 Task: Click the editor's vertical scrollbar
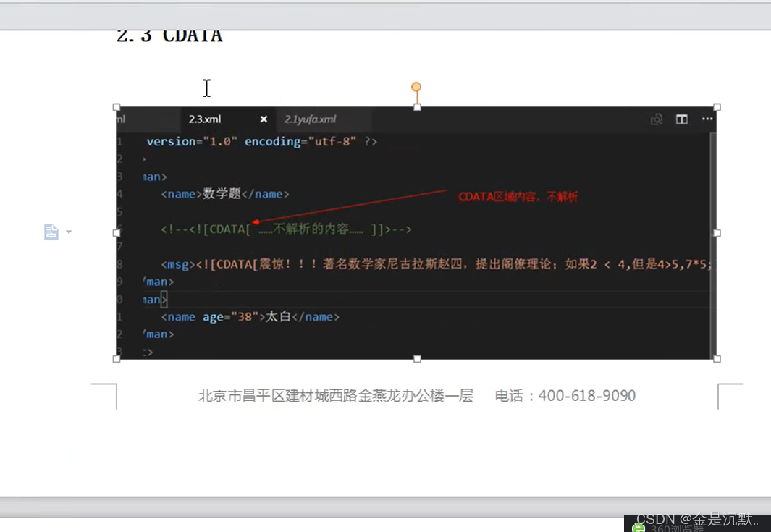coord(713,245)
